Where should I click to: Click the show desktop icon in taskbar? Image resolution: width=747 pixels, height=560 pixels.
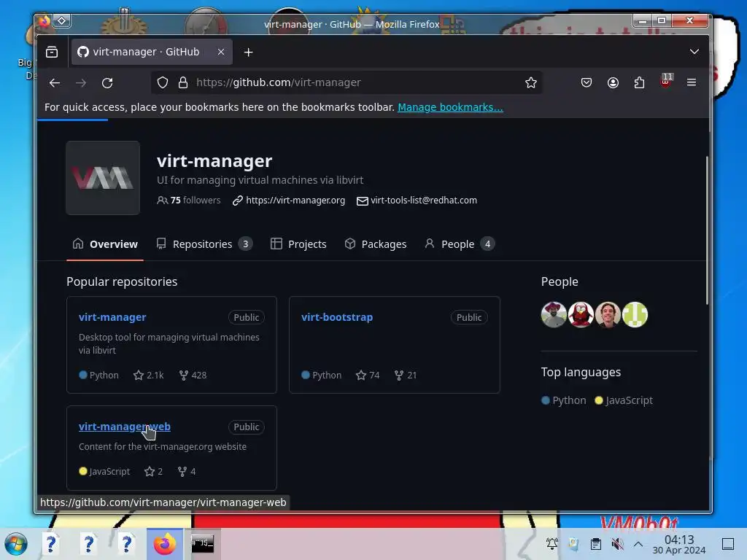point(728,544)
